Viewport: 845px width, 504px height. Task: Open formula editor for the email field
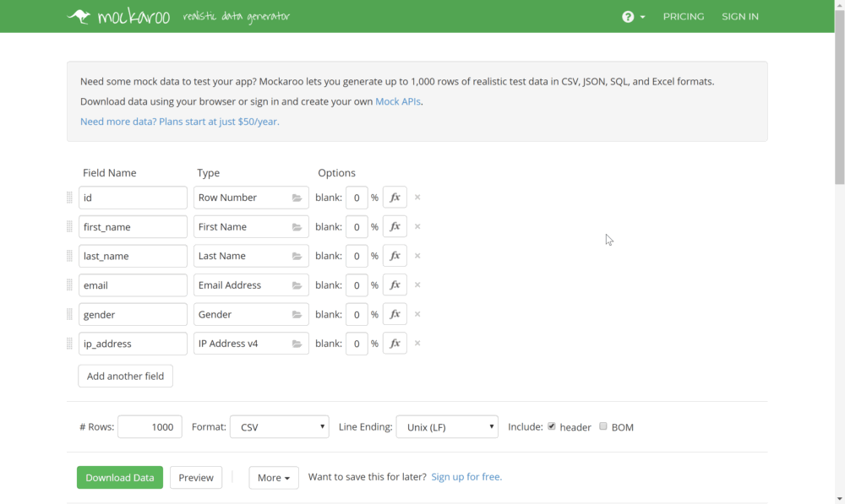(395, 285)
